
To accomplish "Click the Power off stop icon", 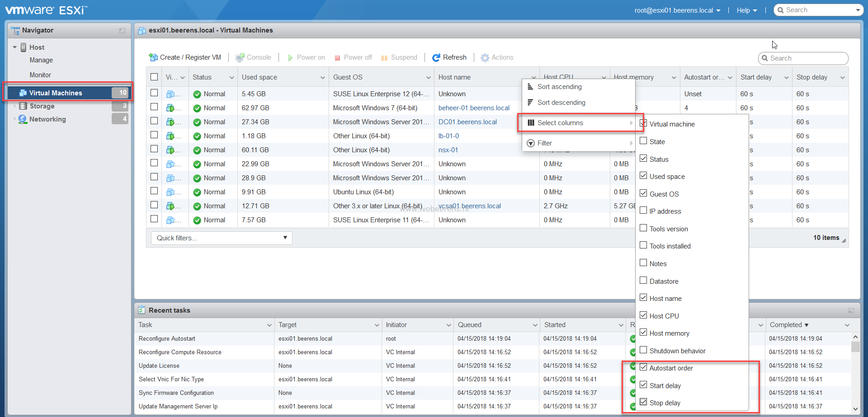I will point(337,58).
